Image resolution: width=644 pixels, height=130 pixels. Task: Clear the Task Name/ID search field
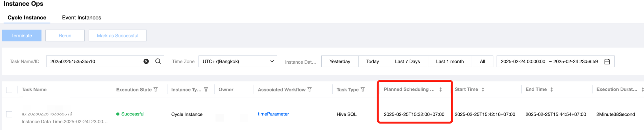click(x=146, y=61)
